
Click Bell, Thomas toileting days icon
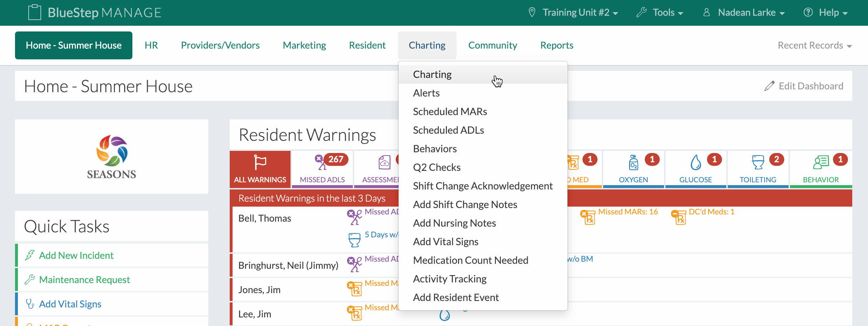point(355,240)
